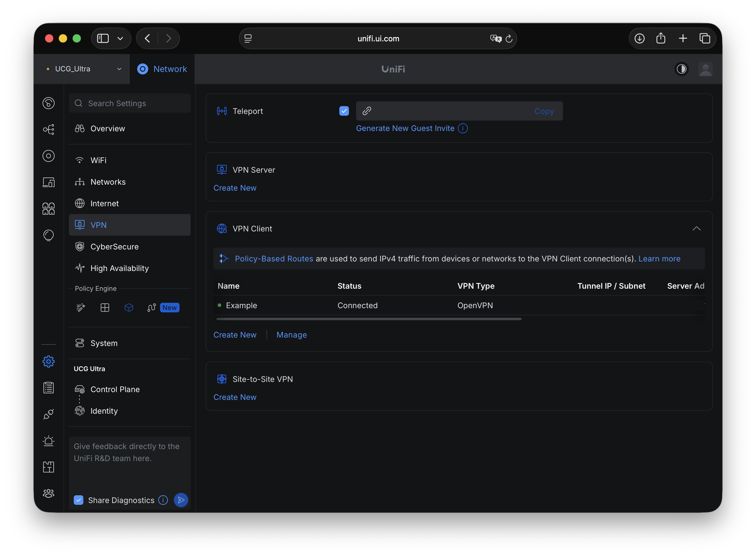
Task: Click the send feedback arrow button
Action: click(x=181, y=500)
